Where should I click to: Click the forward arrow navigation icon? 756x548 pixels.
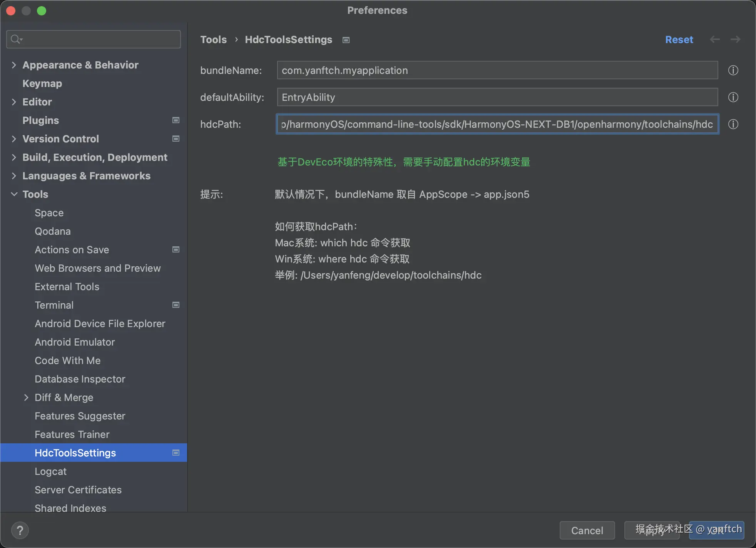tap(735, 40)
